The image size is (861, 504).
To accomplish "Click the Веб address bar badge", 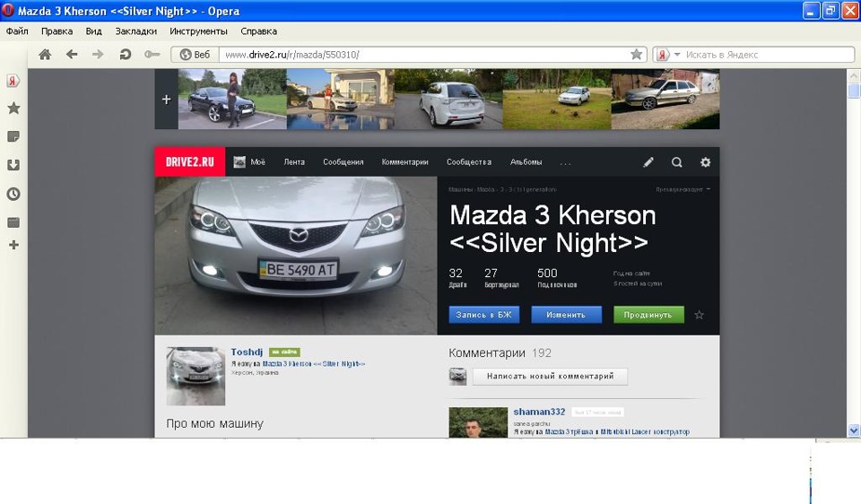I will pos(196,55).
